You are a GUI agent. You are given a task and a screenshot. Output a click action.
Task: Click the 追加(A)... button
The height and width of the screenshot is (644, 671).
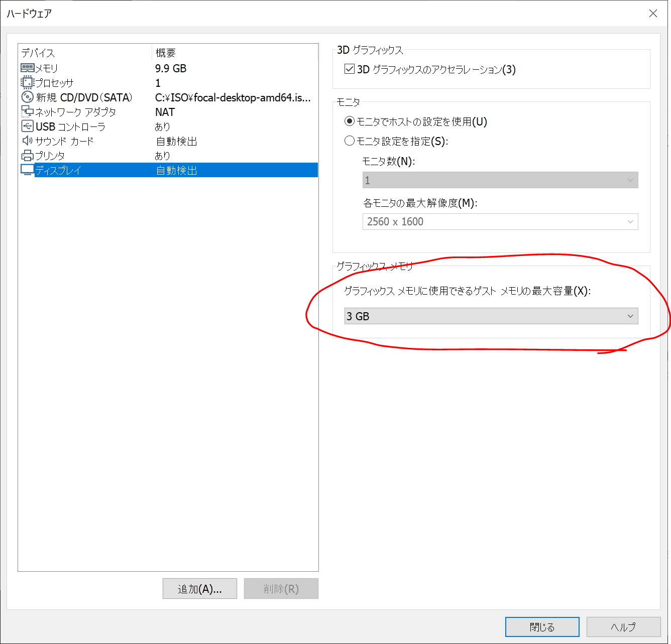coord(200,589)
